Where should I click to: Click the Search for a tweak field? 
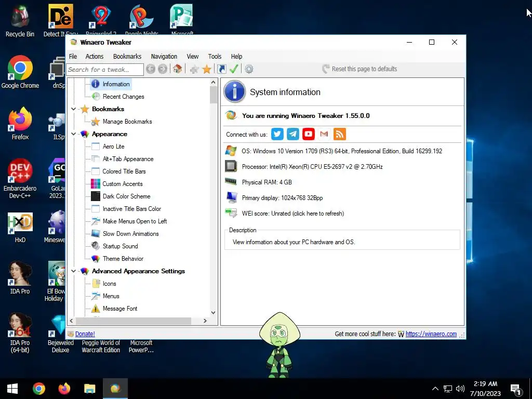(x=105, y=70)
